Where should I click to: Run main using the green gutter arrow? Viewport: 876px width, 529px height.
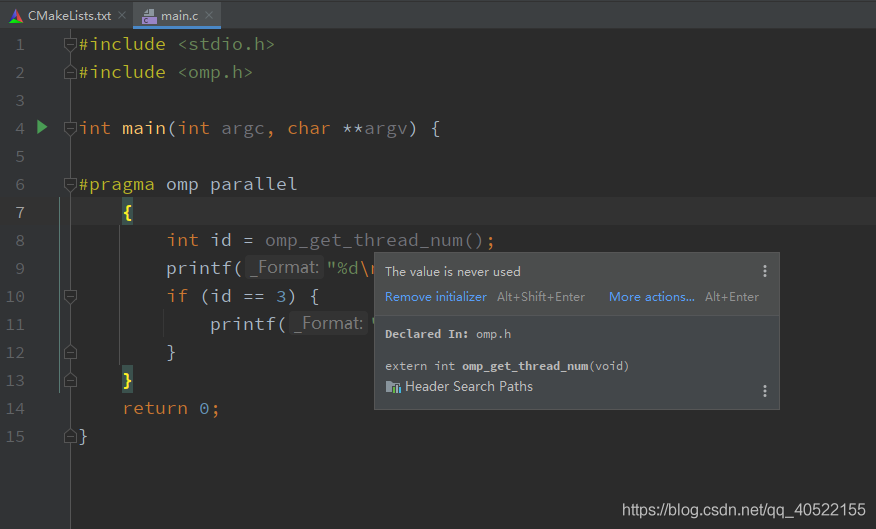(x=42, y=127)
